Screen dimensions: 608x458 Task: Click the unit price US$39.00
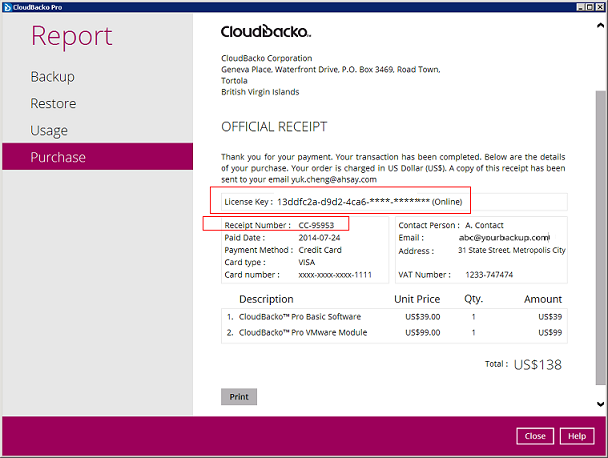(x=423, y=317)
